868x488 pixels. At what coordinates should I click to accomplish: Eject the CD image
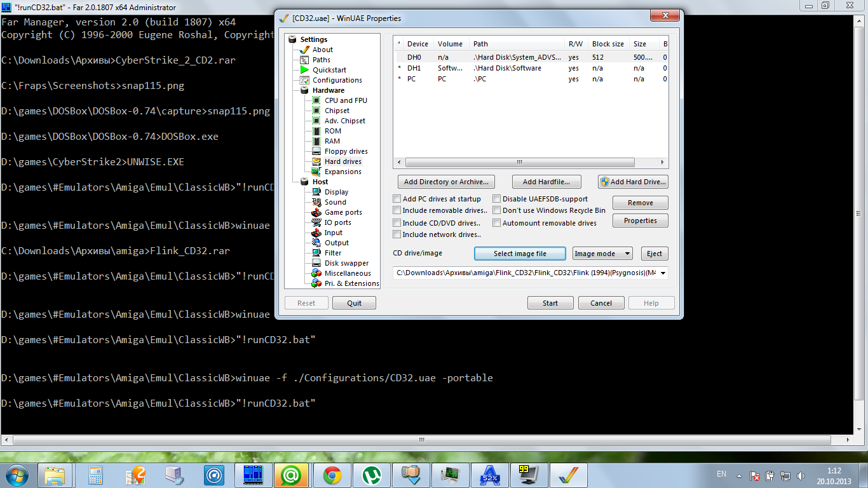pos(654,254)
